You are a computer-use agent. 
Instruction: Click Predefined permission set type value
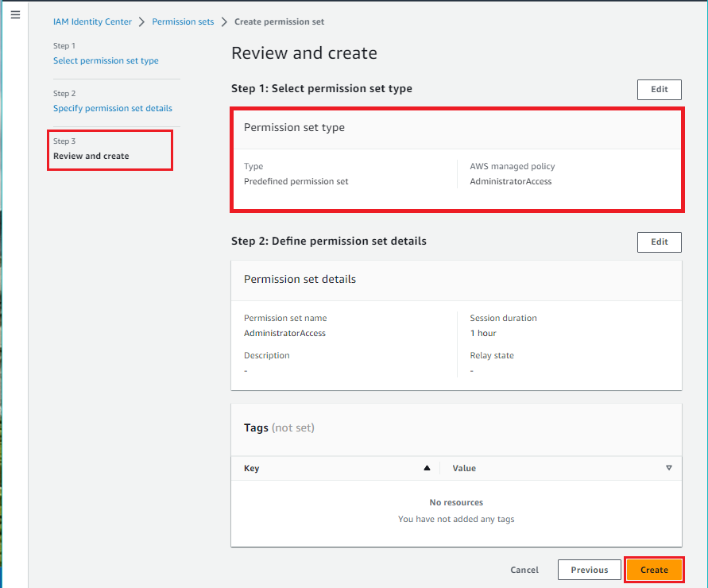[296, 181]
